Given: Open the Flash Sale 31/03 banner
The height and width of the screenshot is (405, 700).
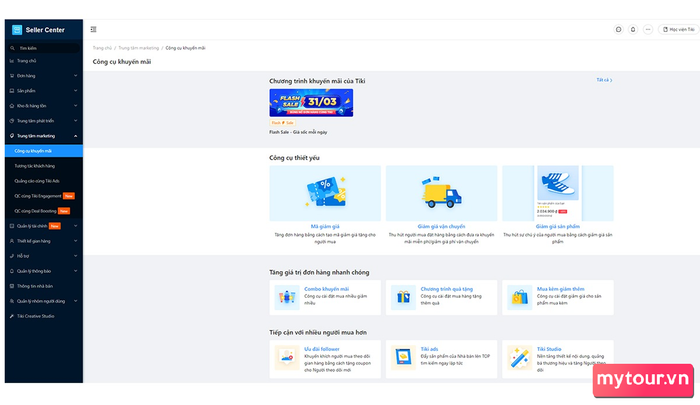Looking at the screenshot, I should click(311, 103).
